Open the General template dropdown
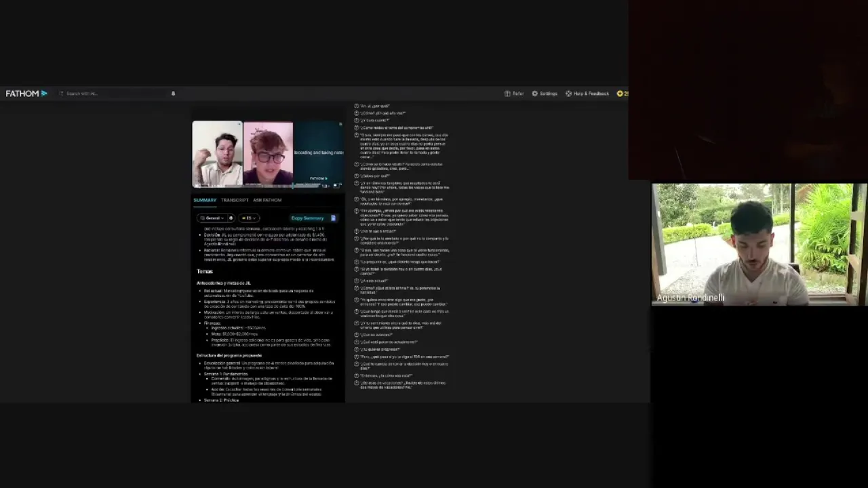The image size is (868, 488). tap(212, 218)
